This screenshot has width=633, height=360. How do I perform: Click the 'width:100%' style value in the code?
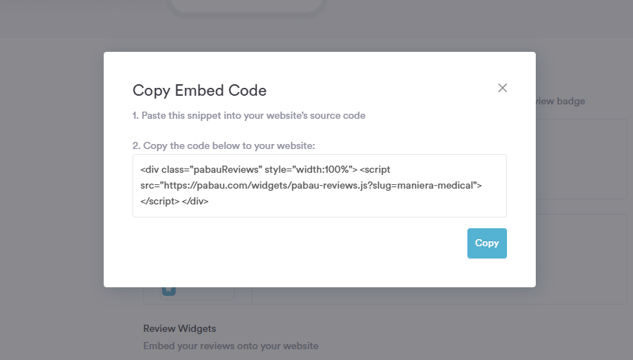point(323,170)
